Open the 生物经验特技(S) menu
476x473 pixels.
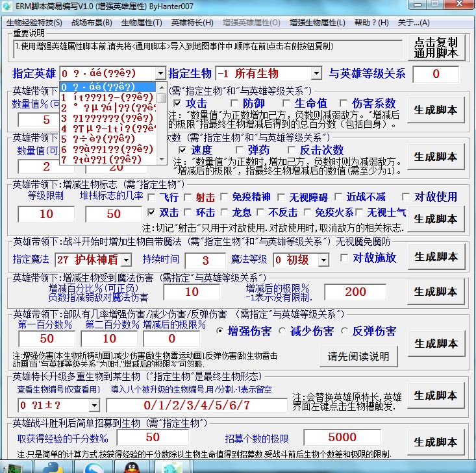(x=34, y=23)
